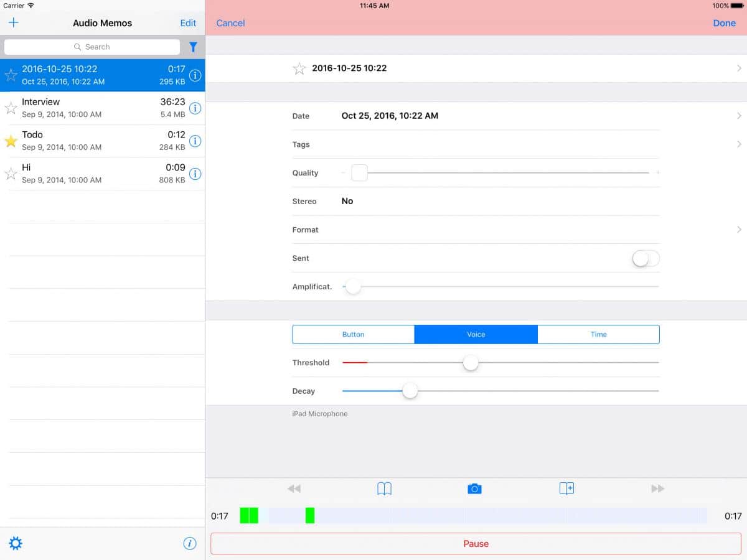
Task: Expand the Tags row chevron
Action: [x=739, y=144]
